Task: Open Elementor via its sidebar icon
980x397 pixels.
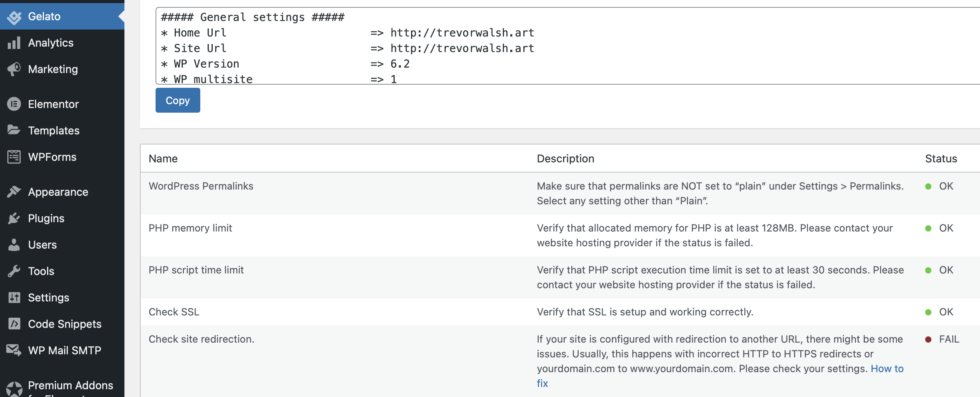Action: point(14,104)
